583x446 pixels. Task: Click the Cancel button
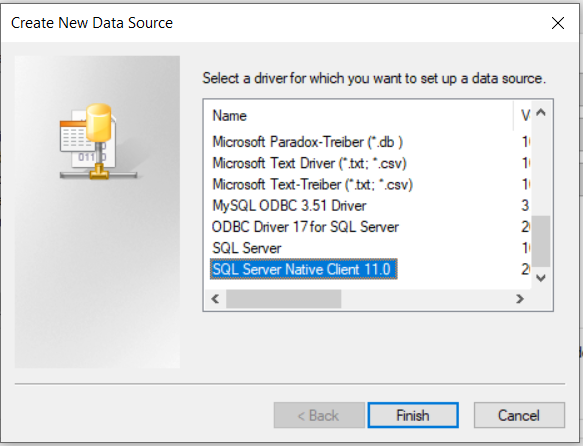[519, 415]
